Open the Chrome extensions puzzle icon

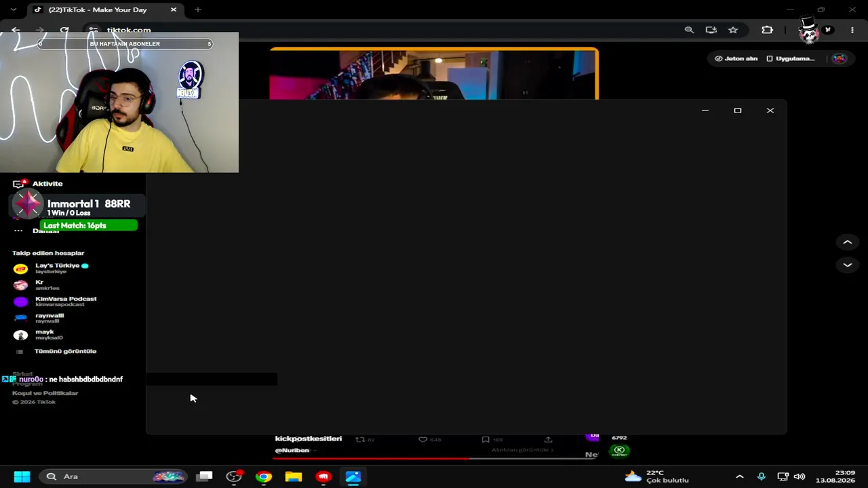[767, 30]
